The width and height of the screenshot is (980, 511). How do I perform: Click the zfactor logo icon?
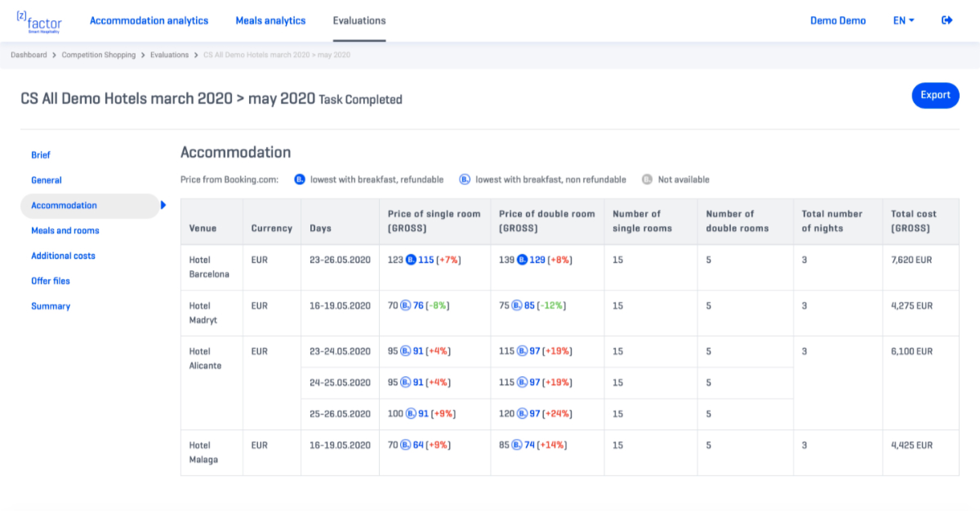pyautogui.click(x=39, y=22)
